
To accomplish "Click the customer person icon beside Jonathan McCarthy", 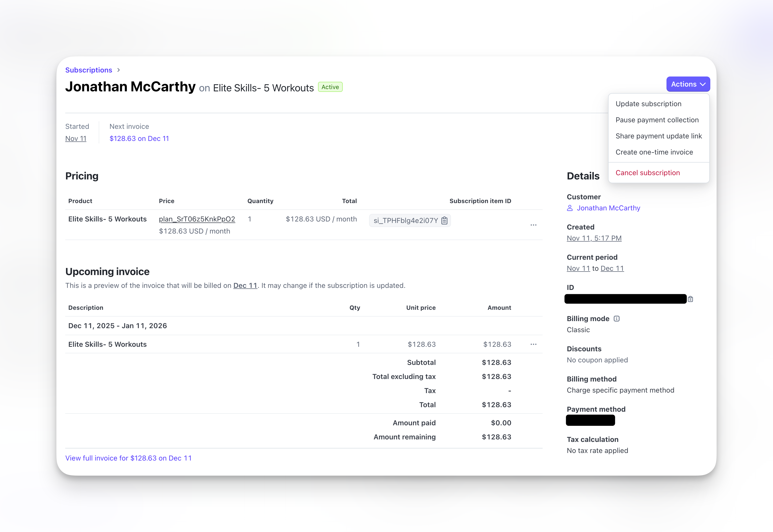I will 570,208.
